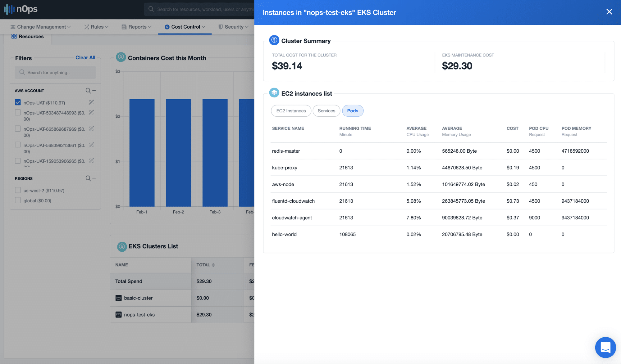Click the Feb-3 cost bar

pyautogui.click(x=215, y=153)
